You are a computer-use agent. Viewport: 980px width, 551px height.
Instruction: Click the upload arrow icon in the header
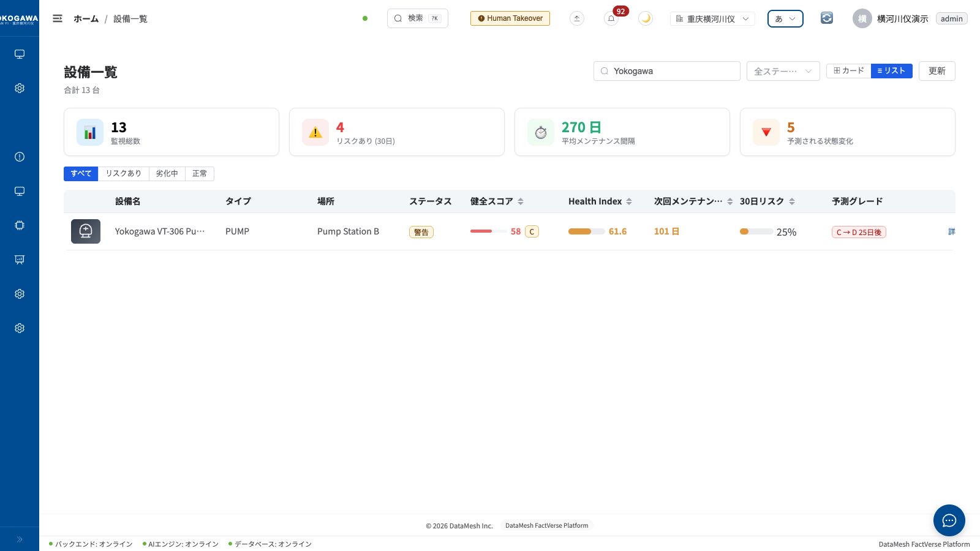click(x=577, y=18)
